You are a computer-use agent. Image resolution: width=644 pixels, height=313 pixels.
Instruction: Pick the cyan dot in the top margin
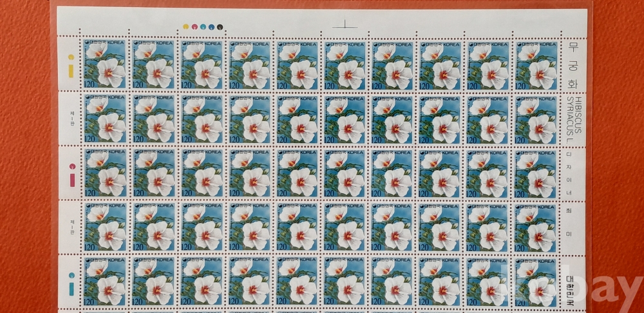click(203, 27)
